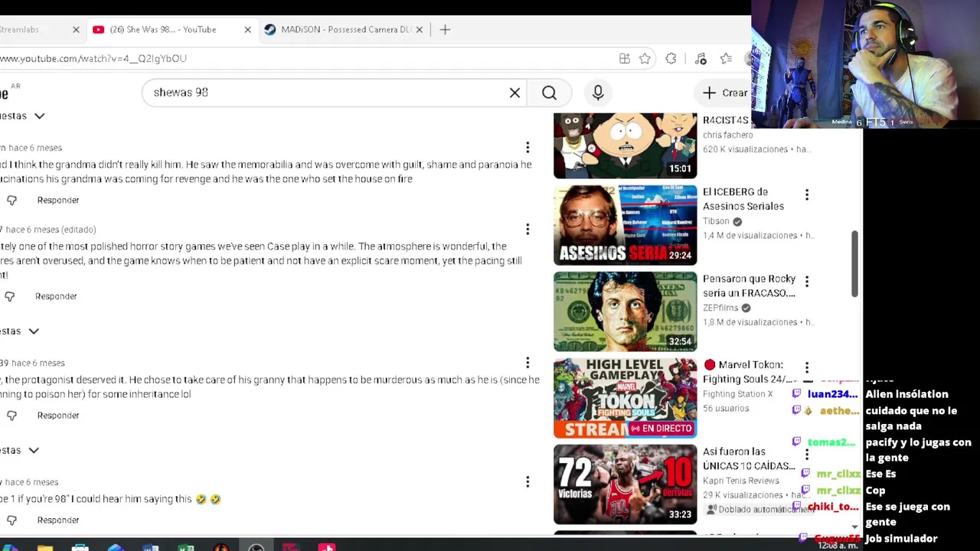This screenshot has height=551, width=980.
Task: Close the Streamlabs tab
Action: 76,30
